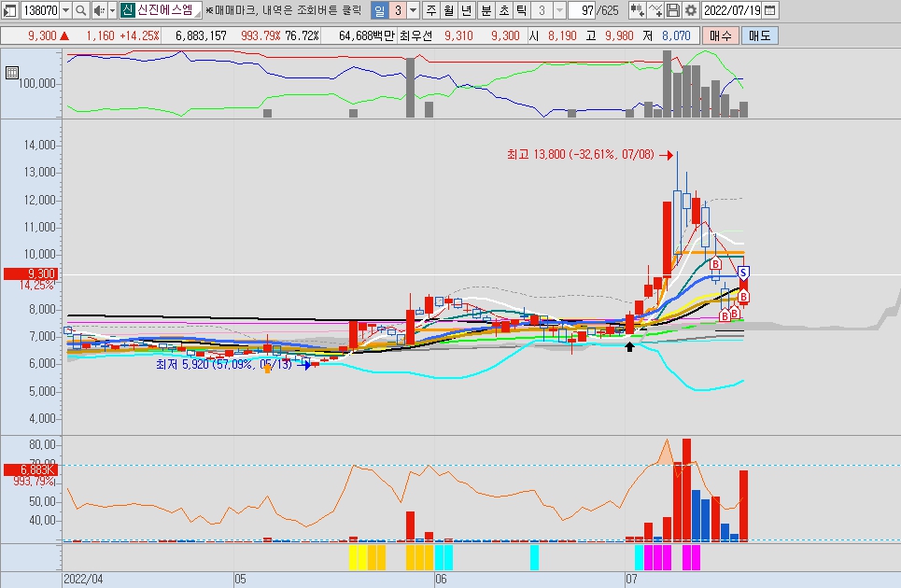Viewport: 901px width, 588px height.
Task: Click the bar count field showing 97
Action: pyautogui.click(x=582, y=10)
